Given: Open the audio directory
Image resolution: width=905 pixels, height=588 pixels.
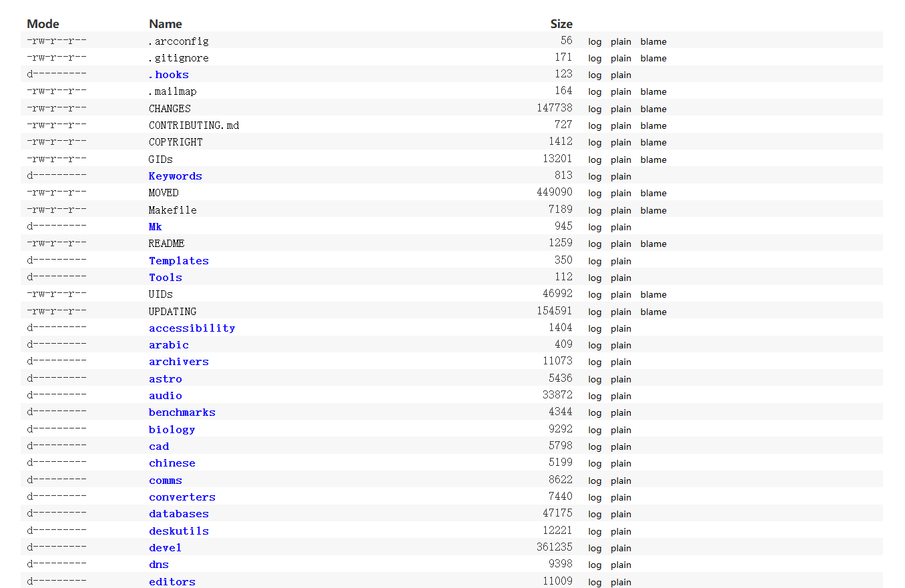Looking at the screenshot, I should coord(165,396).
